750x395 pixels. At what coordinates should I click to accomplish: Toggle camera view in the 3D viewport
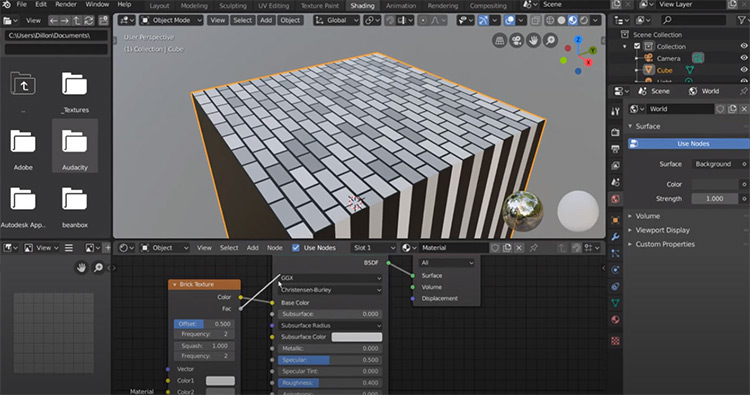coord(517,41)
